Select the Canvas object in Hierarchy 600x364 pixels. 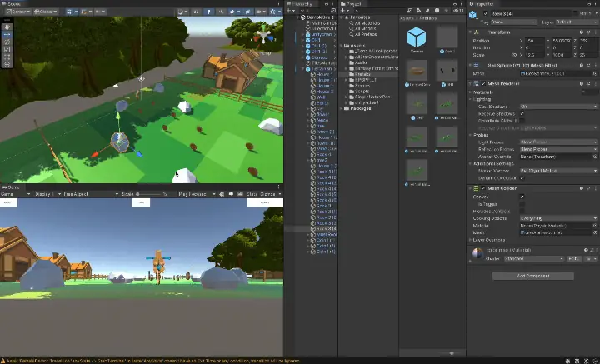319,57
